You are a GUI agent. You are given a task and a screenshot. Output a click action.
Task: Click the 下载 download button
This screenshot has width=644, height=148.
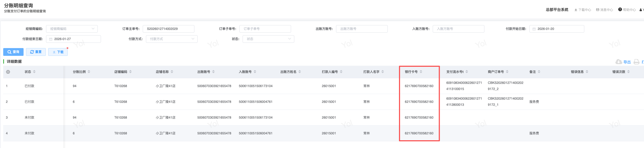coord(58,52)
